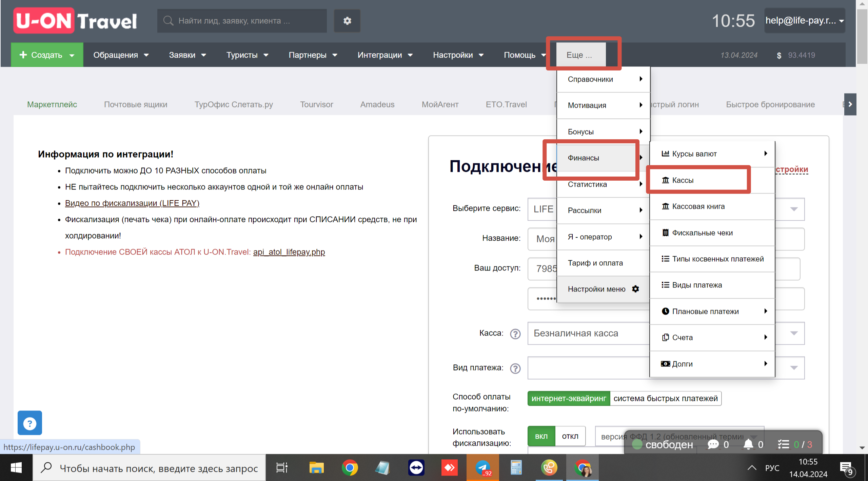Switch to Почтовые ящики tab
This screenshot has width=868, height=481.
click(x=136, y=104)
